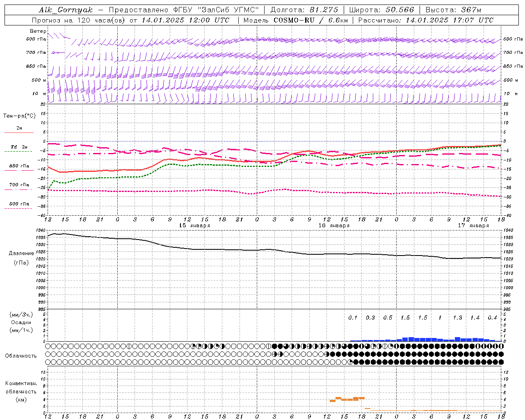The width and height of the screenshot is (525, 420).
Task: Click the "17 января" date label
Action: (x=473, y=226)
